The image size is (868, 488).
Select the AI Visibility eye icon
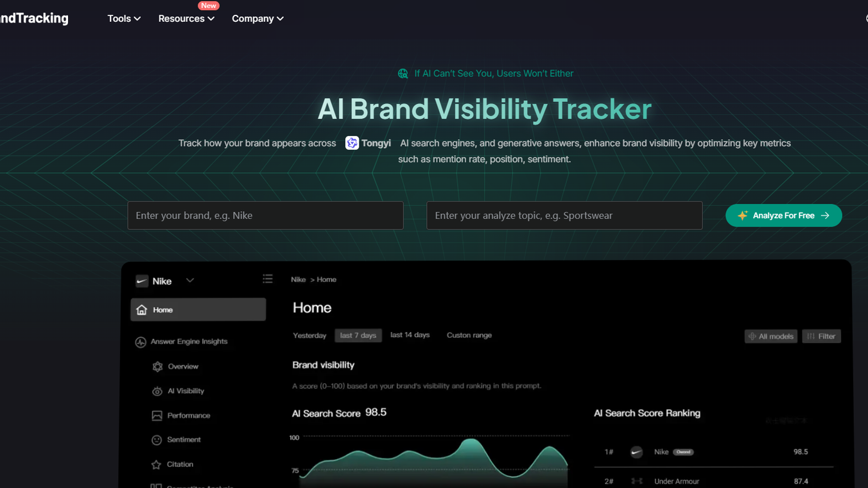click(157, 390)
